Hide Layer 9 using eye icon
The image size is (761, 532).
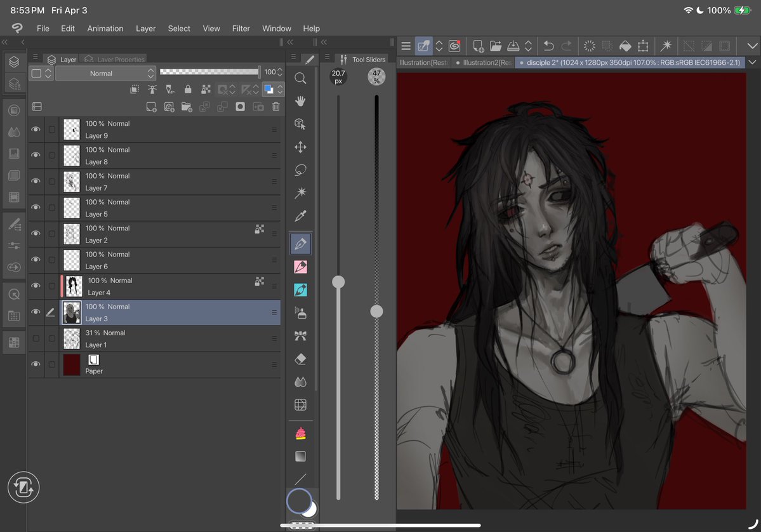pyautogui.click(x=36, y=130)
